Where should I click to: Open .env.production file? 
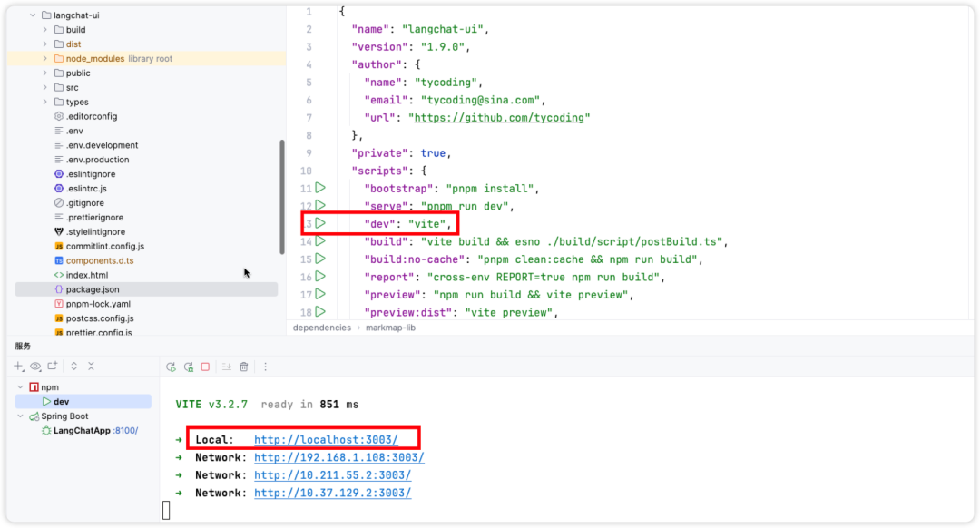(x=97, y=160)
